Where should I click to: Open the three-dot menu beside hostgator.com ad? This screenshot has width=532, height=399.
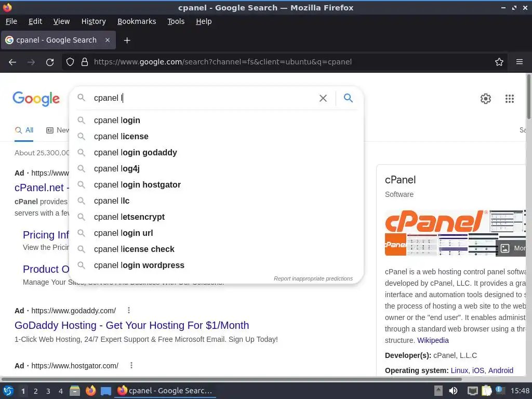point(131,365)
